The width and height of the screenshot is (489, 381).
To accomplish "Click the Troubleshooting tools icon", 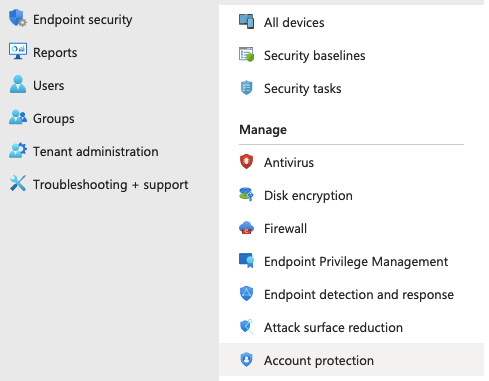I will pos(18,183).
